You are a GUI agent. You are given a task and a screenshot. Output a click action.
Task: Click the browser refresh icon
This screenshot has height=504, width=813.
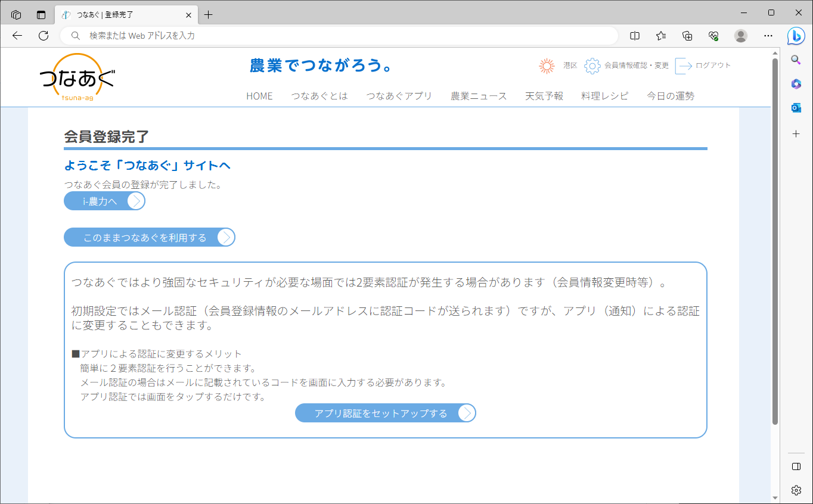click(44, 36)
